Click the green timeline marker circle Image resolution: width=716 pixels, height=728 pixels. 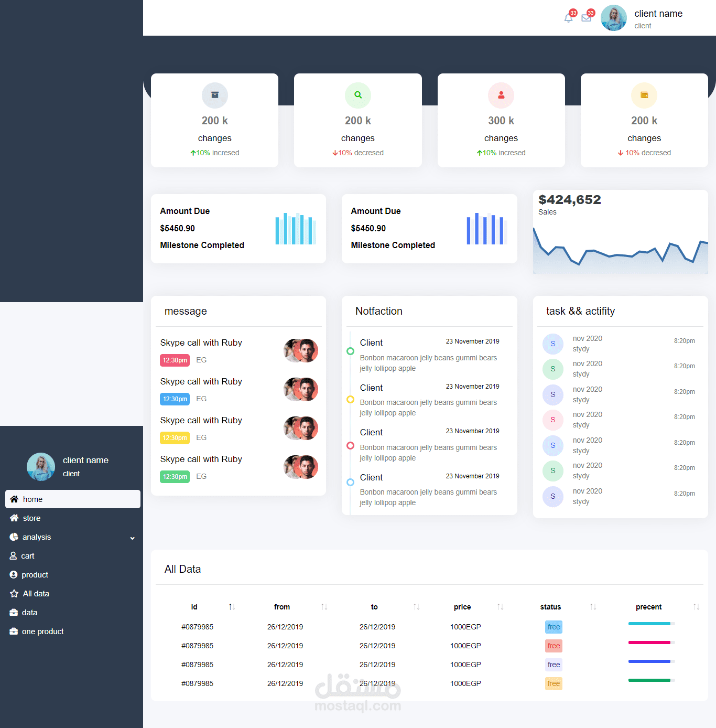pyautogui.click(x=351, y=351)
